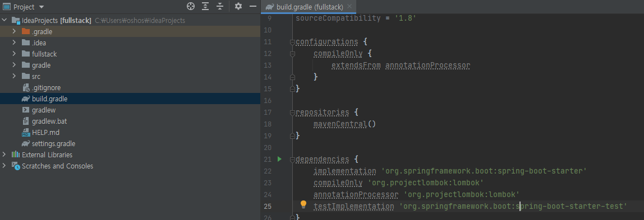Click the Gradle icon on the editor tab

click(269, 7)
